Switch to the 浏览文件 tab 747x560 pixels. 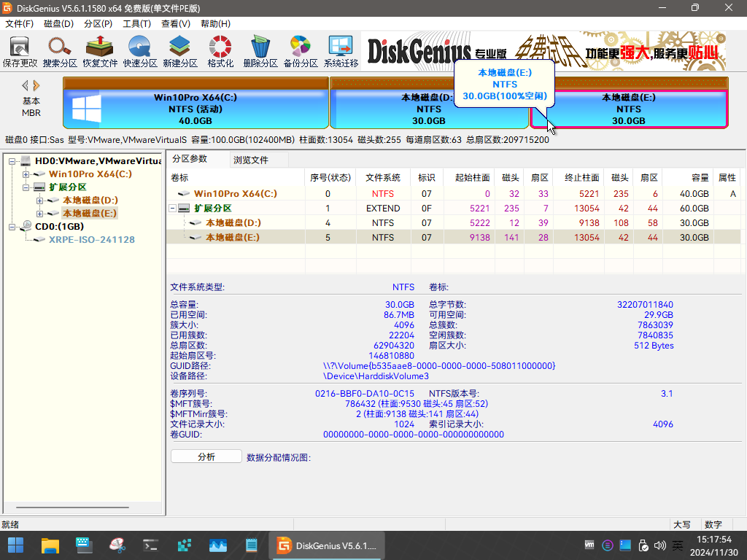(x=251, y=160)
